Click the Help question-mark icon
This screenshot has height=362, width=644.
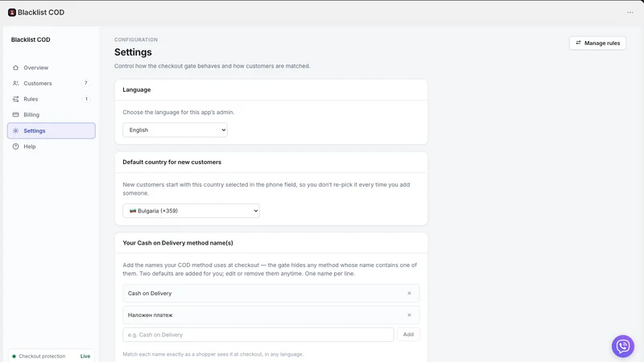(15, 146)
